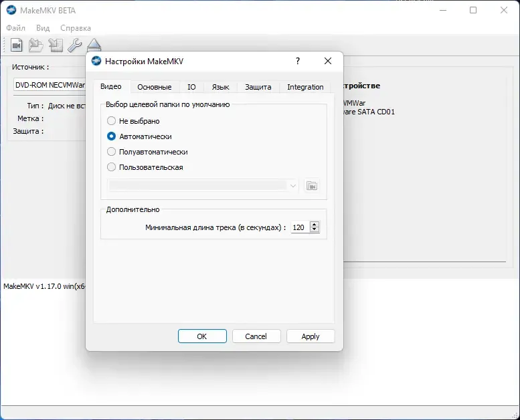
Task: Click the 'Дополнительно' group title
Action: 133,209
